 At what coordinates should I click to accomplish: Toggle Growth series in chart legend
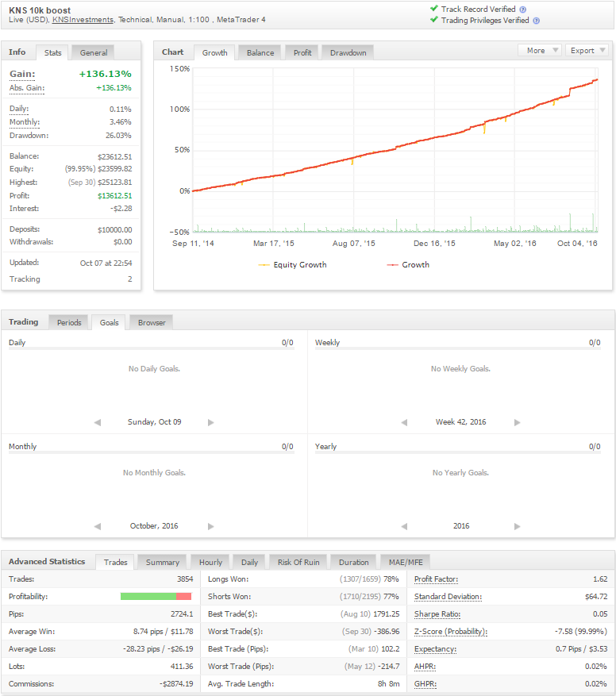[x=408, y=265]
